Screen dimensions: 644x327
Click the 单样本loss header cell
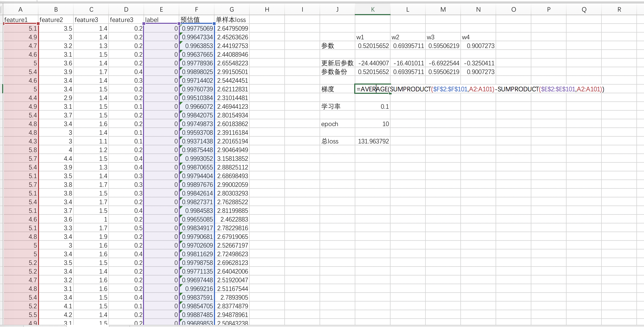(x=232, y=20)
